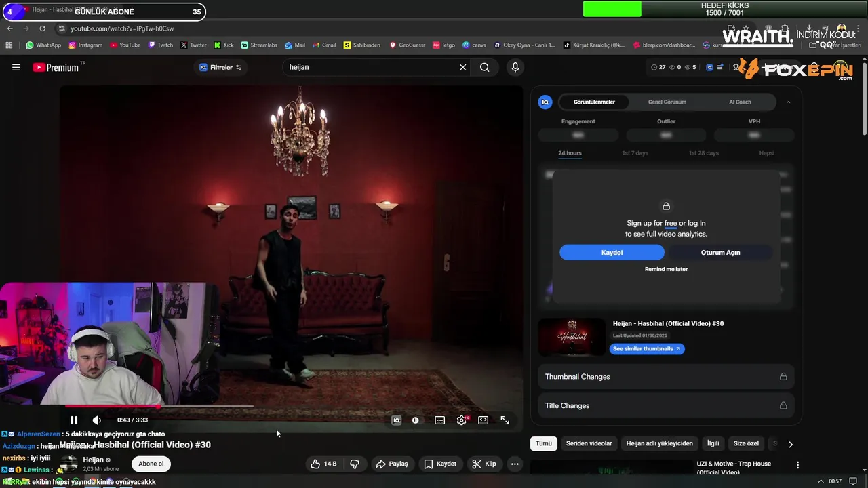This screenshot has width=868, height=488.
Task: Go back in browser
Action: 9,28
